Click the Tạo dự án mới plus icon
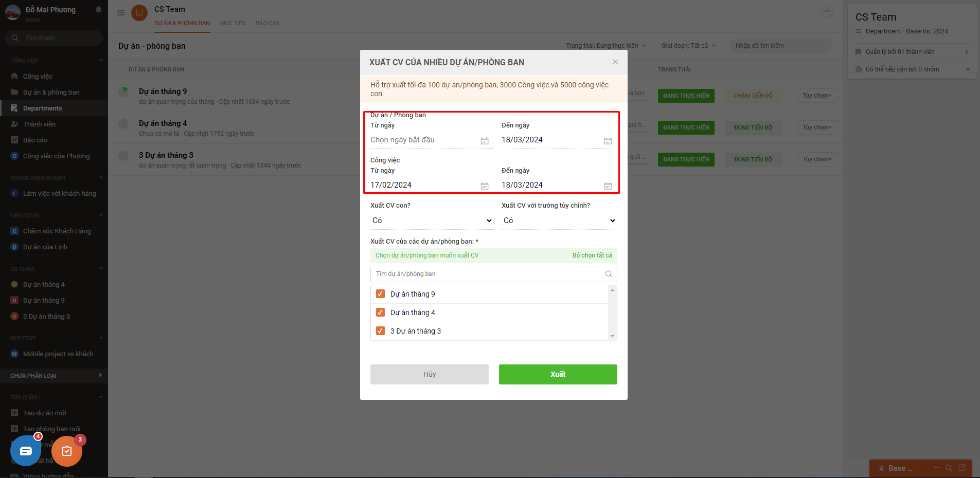 tap(14, 413)
